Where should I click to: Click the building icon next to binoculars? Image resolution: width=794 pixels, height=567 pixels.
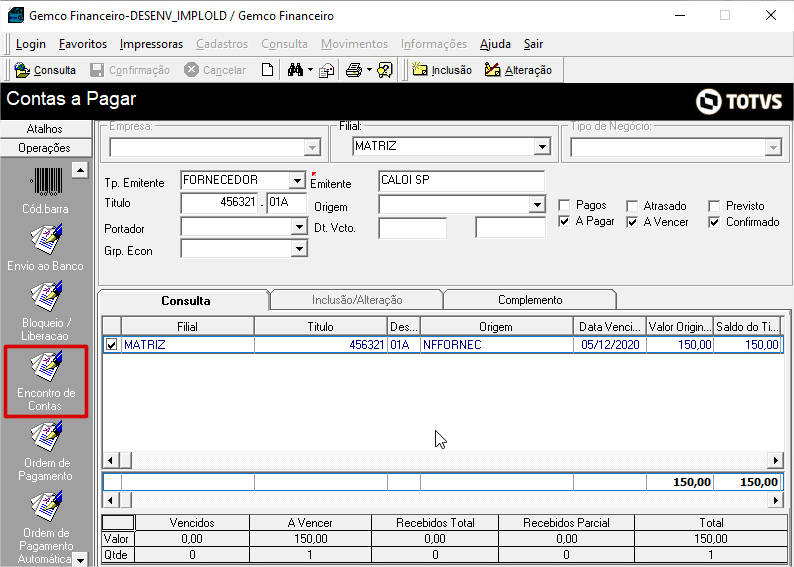click(327, 70)
